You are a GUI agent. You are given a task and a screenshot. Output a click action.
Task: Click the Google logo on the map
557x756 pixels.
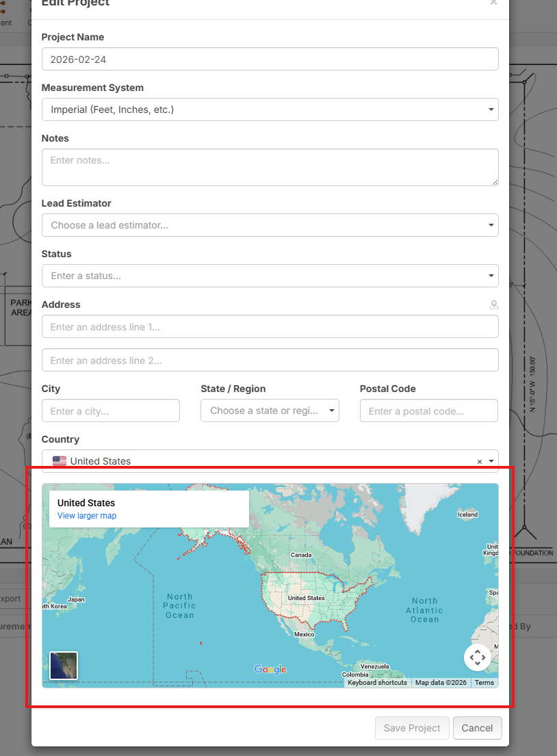[x=270, y=669]
